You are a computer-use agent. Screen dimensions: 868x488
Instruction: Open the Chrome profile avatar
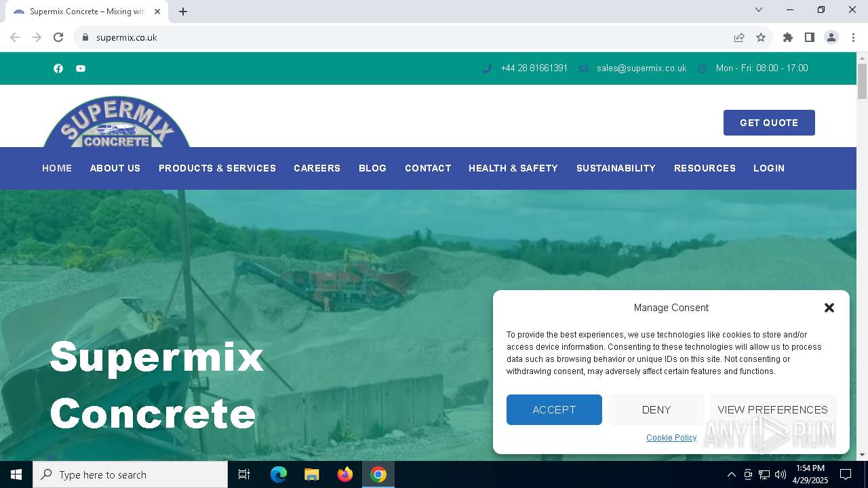click(x=831, y=37)
